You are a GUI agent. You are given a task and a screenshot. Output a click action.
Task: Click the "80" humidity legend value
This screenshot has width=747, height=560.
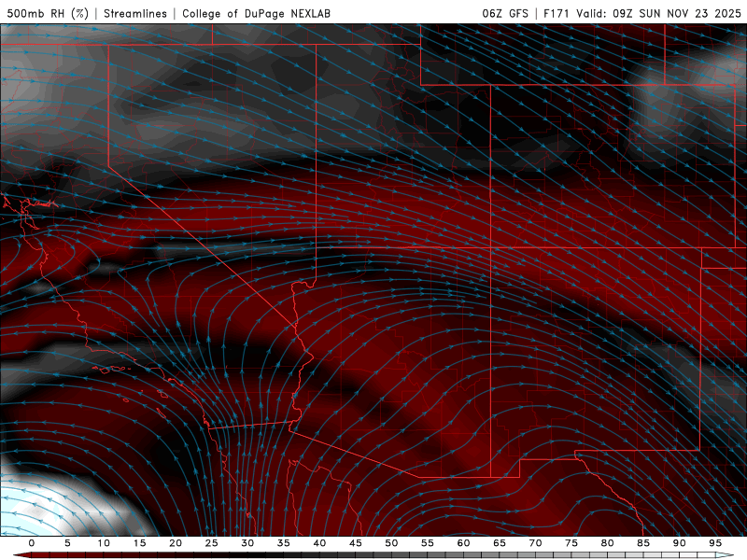click(x=608, y=543)
